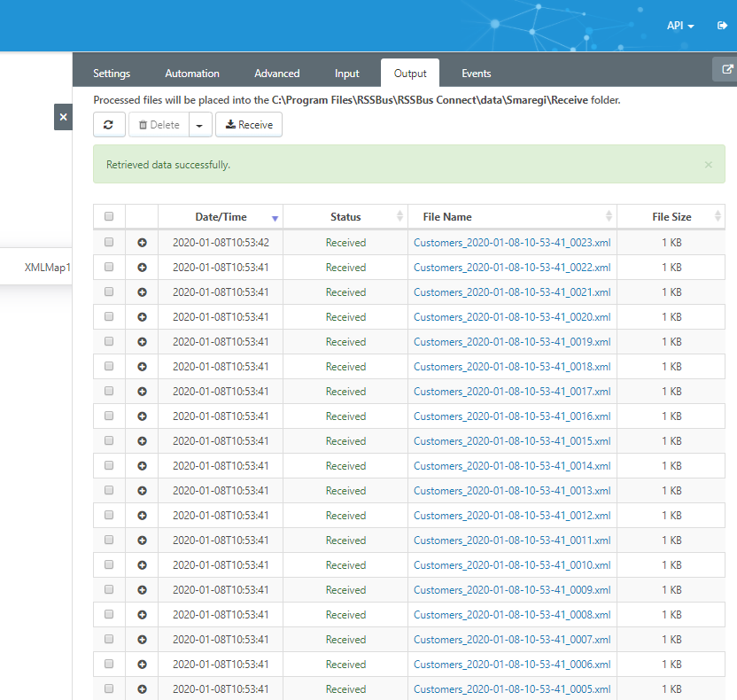
Task: Sort by the Date/Time column
Action: 221,217
